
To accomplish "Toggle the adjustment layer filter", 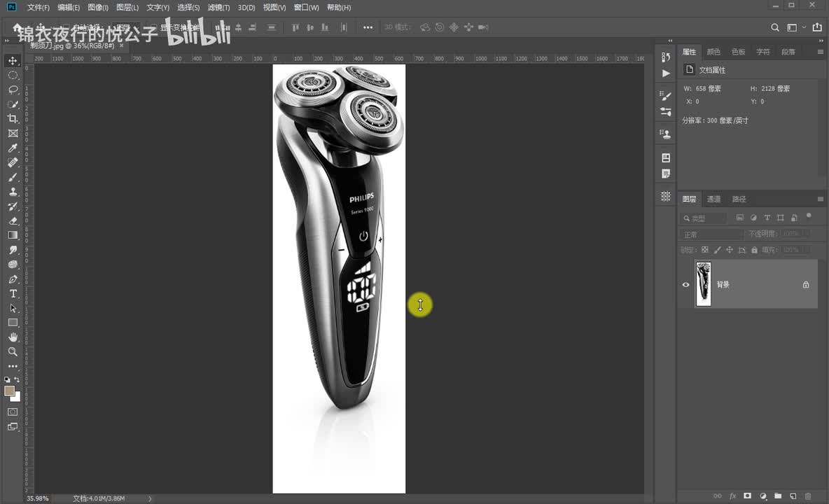I will (x=753, y=218).
